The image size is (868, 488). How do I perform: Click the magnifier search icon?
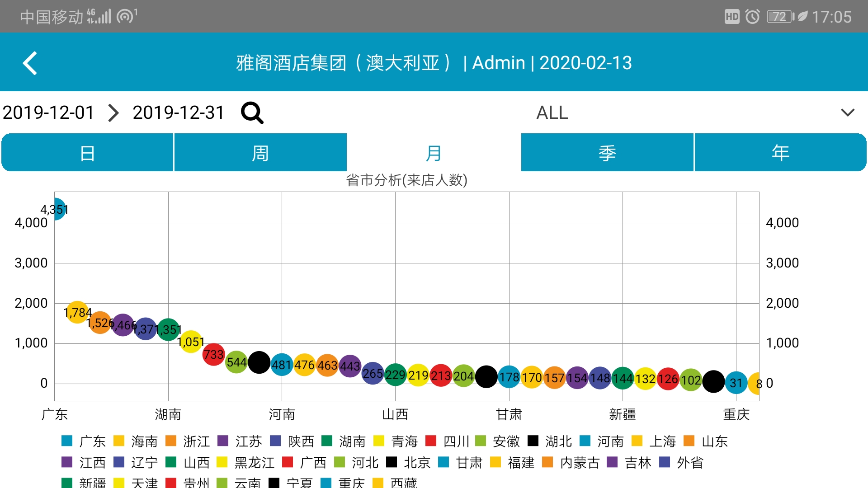pos(252,113)
